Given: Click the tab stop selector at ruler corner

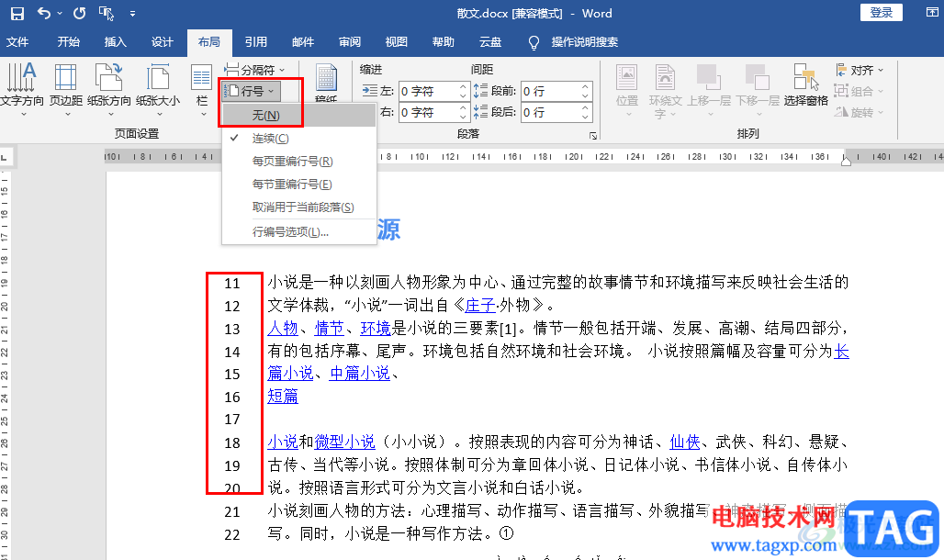Looking at the screenshot, I should (5, 157).
